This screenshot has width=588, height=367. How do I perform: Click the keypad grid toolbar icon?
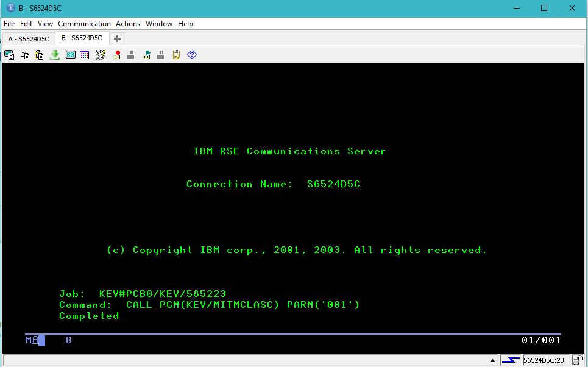coord(85,55)
